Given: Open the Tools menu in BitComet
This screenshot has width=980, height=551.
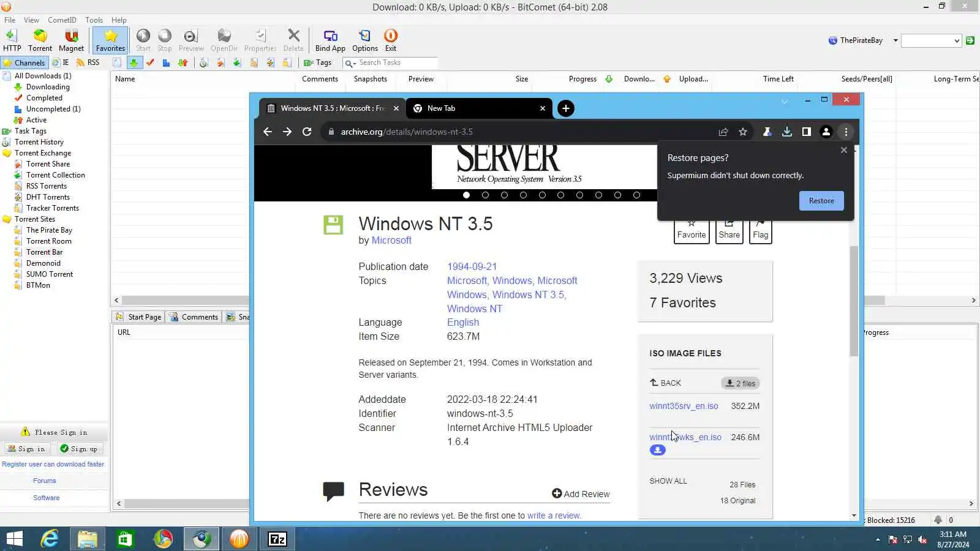Looking at the screenshot, I should (x=94, y=20).
